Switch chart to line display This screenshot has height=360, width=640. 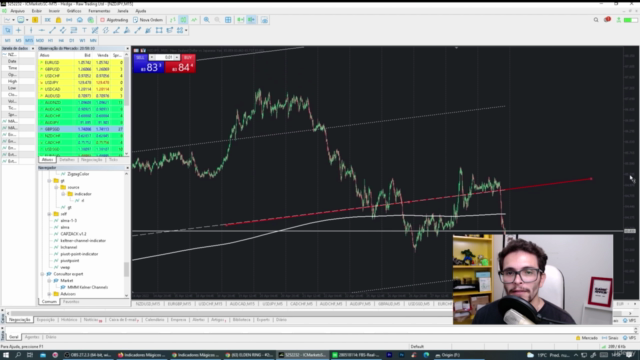tap(194, 20)
